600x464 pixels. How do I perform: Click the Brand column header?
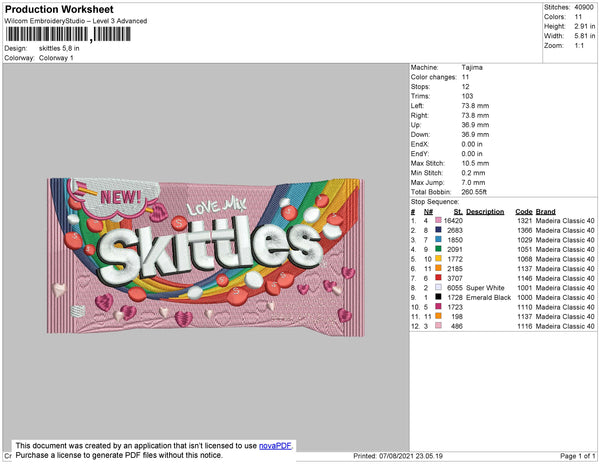click(x=545, y=212)
